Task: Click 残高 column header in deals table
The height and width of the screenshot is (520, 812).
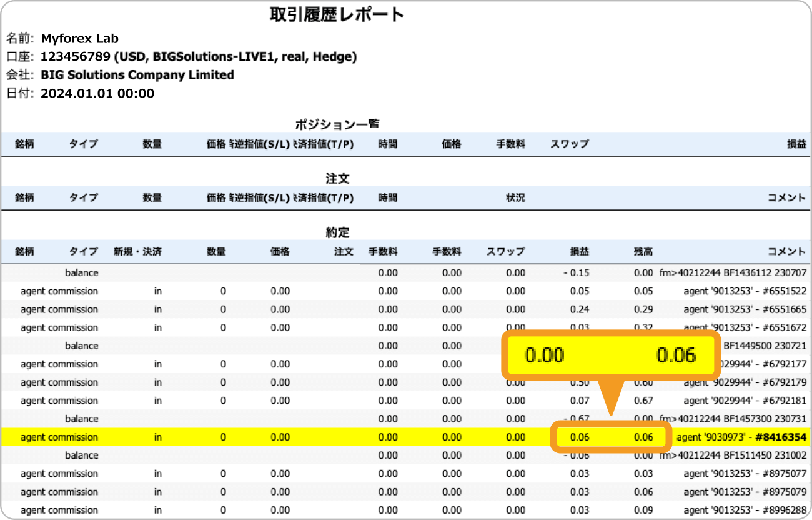Action: pos(643,252)
